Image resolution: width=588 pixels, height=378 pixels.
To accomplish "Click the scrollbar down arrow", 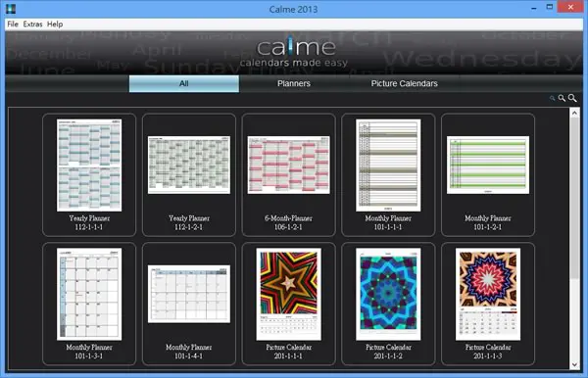I will [x=574, y=364].
